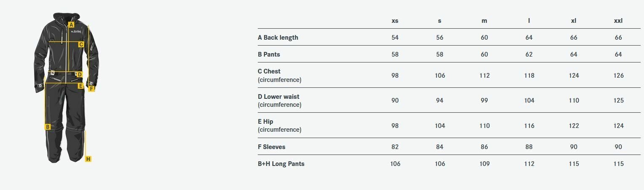Click the yellow F sleeve marker
Image resolution: width=644 pixels, height=190 pixels.
click(92, 89)
